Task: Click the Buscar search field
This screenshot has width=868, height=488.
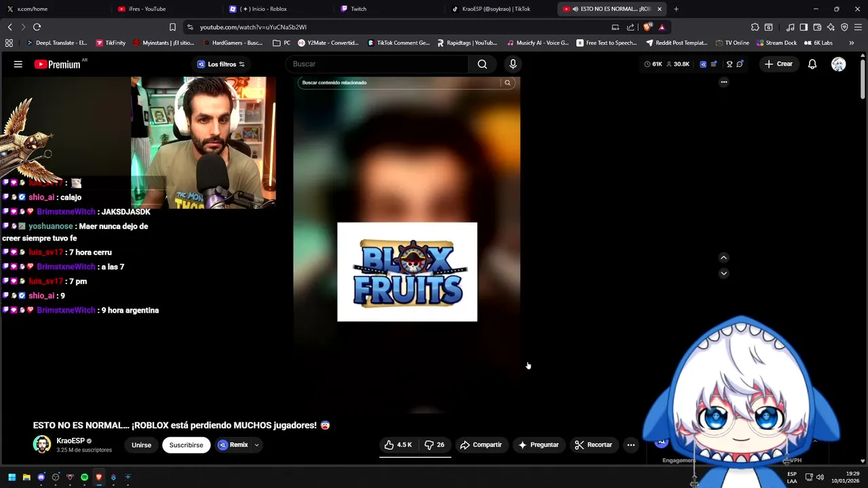Action: coord(377,64)
